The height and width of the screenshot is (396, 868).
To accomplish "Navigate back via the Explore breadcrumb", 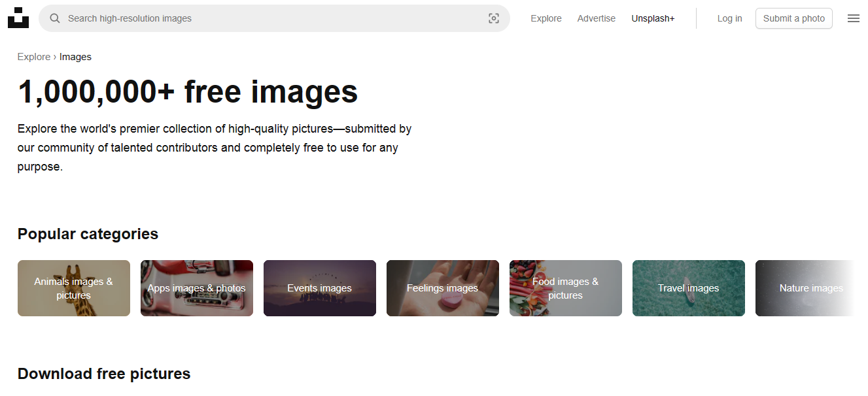I will pyautogui.click(x=34, y=57).
